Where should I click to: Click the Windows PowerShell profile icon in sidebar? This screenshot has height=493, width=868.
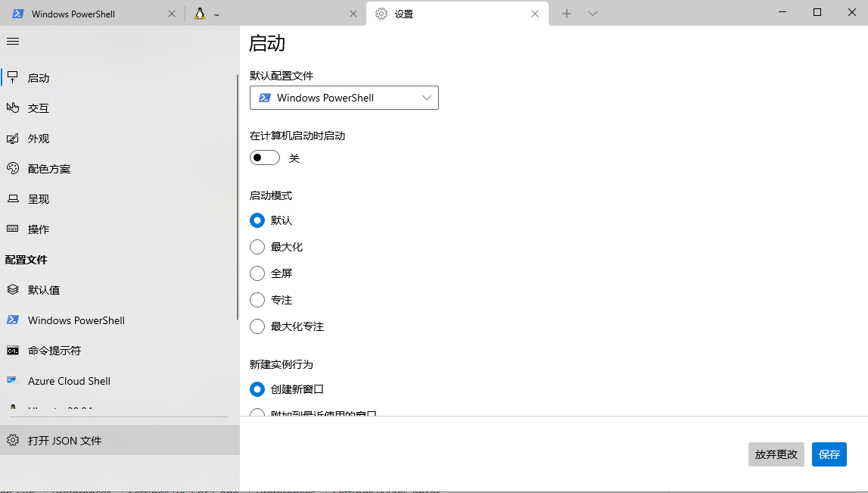point(13,320)
